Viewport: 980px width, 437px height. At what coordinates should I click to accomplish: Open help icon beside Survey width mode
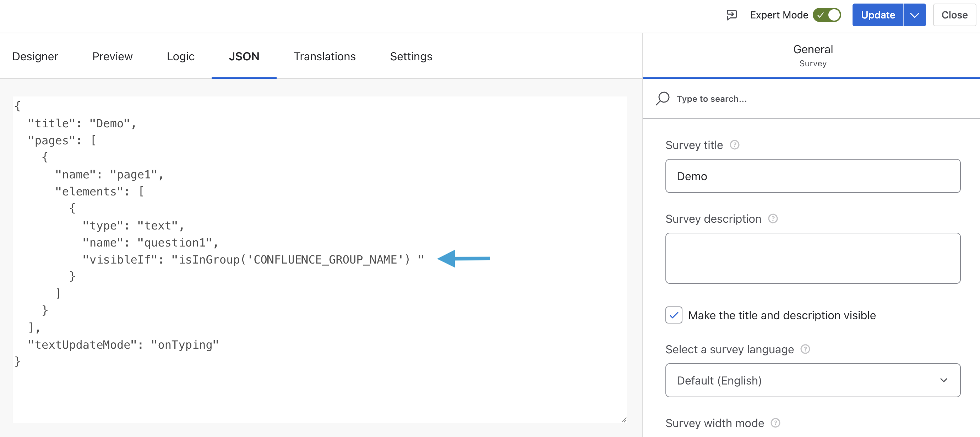coord(775,422)
